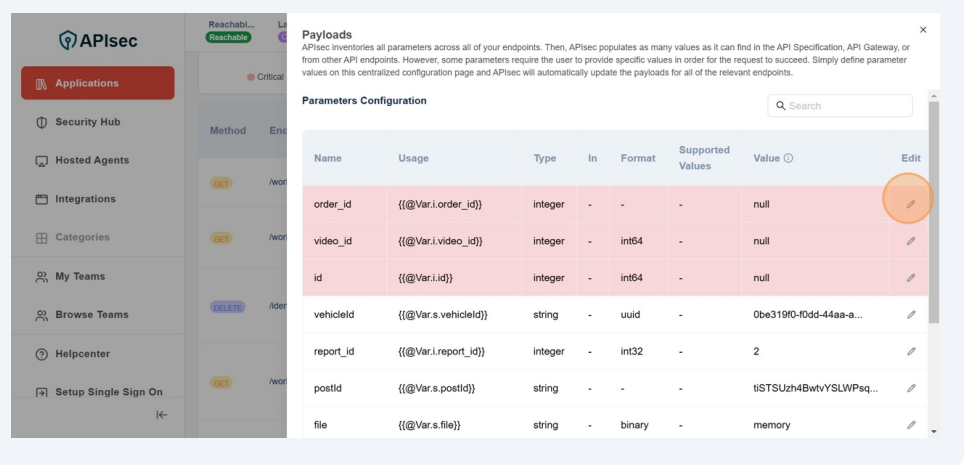Click the Type column header
This screenshot has height=466, width=966.
545,158
